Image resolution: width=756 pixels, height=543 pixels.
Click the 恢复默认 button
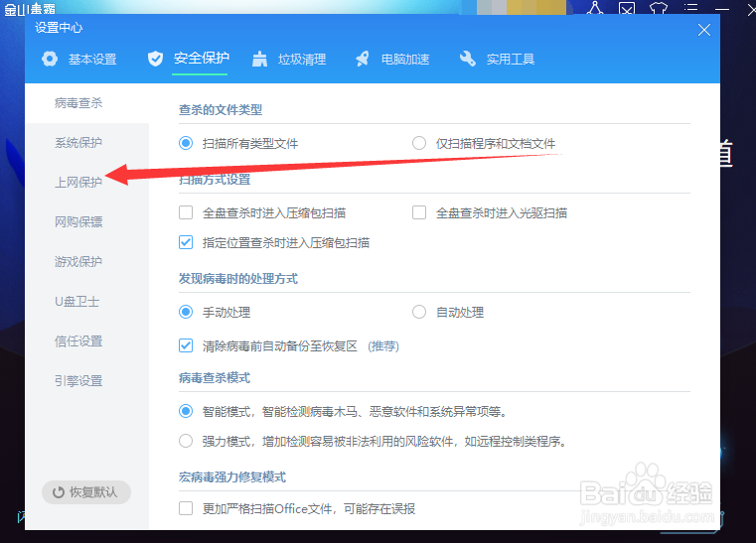click(x=86, y=492)
